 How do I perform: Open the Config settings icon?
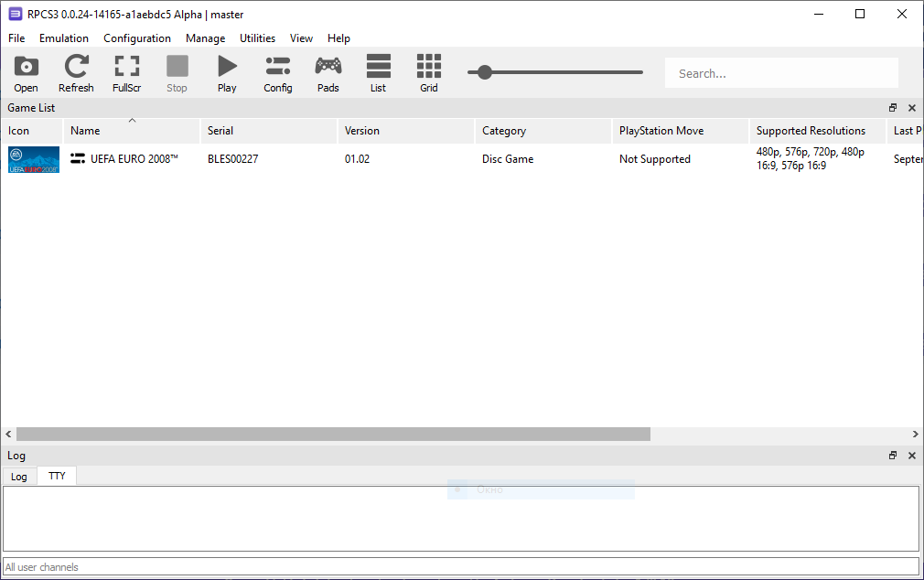click(x=277, y=73)
